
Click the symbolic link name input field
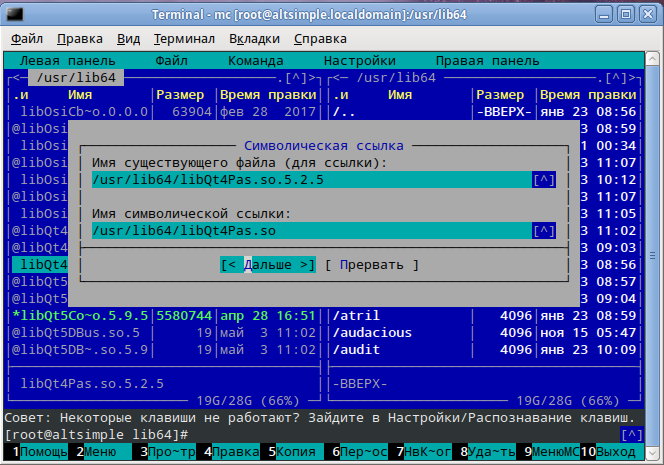(310, 231)
